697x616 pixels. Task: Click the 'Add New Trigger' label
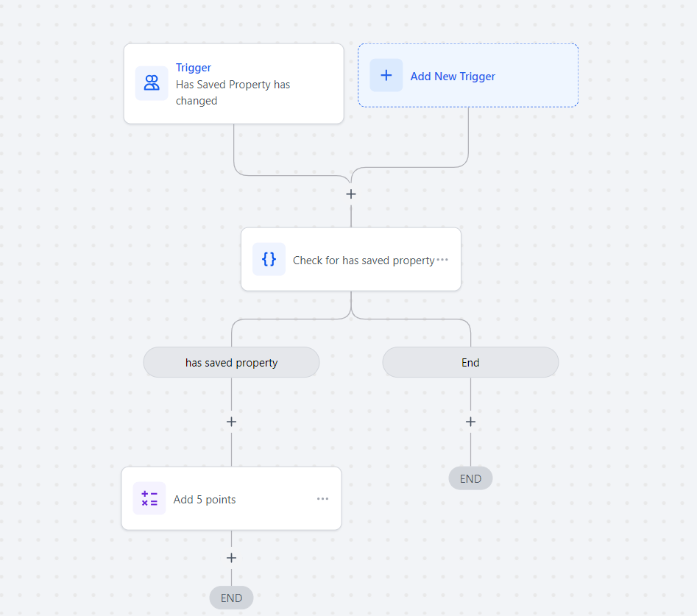(453, 77)
